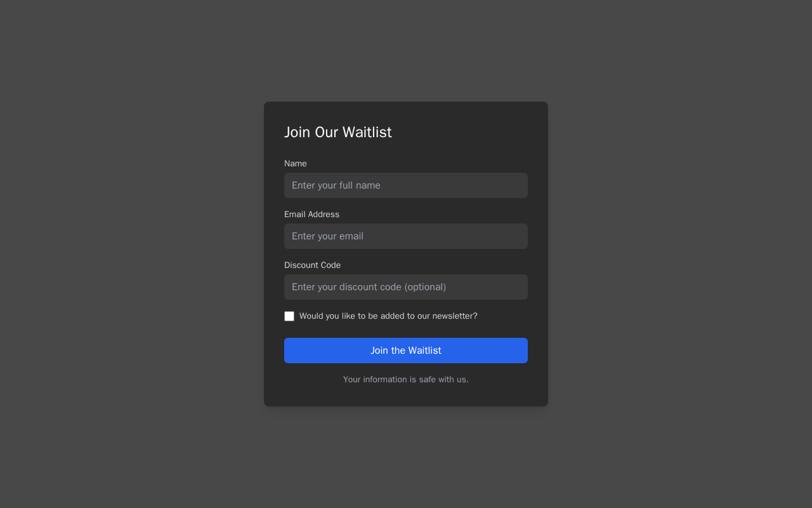The width and height of the screenshot is (812, 508).
Task: Select the optional discount code placeholder
Action: click(x=369, y=287)
